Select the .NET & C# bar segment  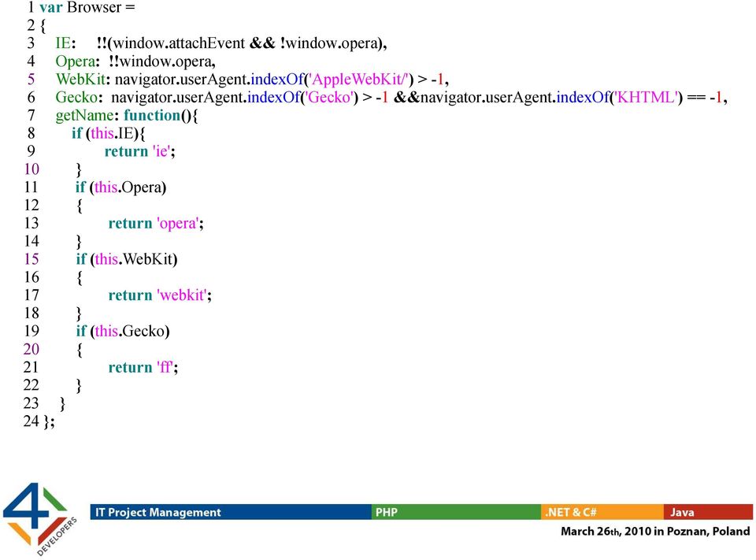[x=602, y=512]
